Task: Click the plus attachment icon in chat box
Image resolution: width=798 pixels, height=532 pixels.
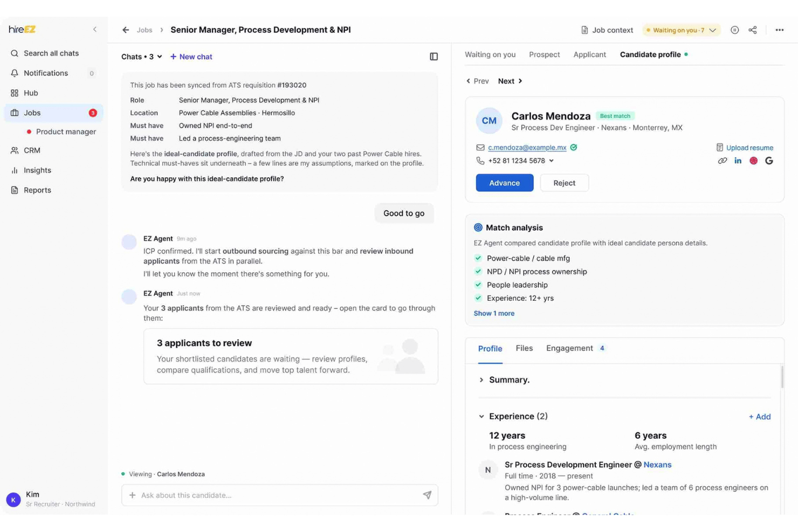Action: (x=132, y=495)
